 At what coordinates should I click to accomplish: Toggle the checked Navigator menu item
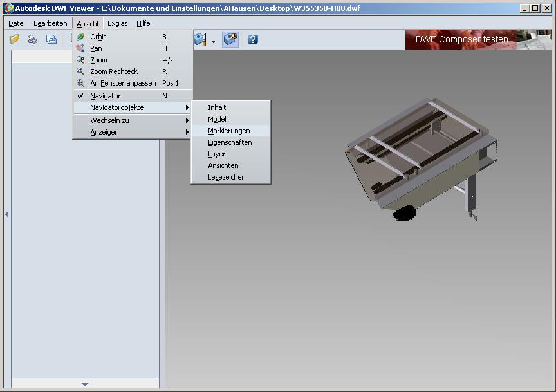133,96
